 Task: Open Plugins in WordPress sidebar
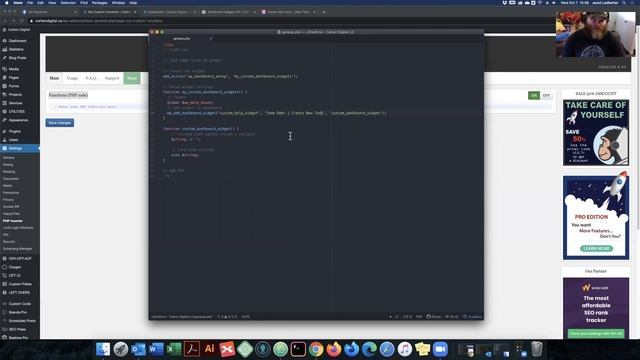(14, 131)
